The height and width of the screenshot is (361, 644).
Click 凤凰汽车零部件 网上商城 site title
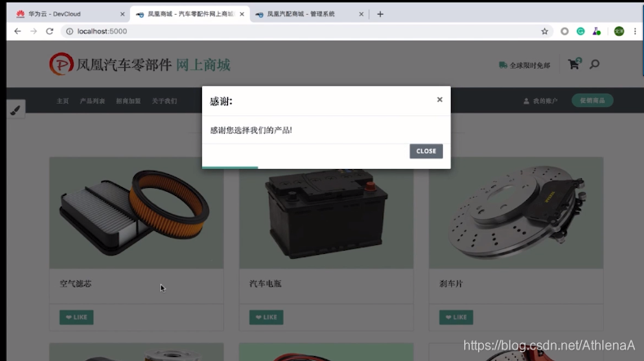pos(153,65)
